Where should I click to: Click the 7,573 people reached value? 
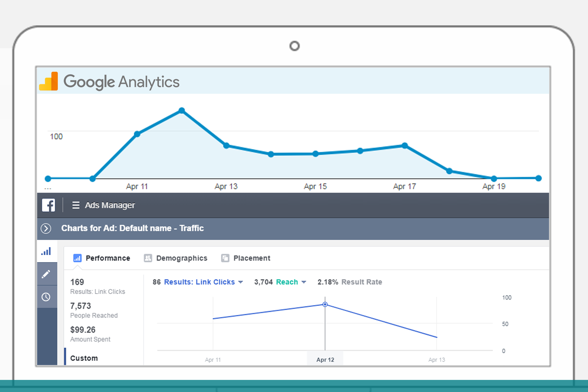[81, 306]
